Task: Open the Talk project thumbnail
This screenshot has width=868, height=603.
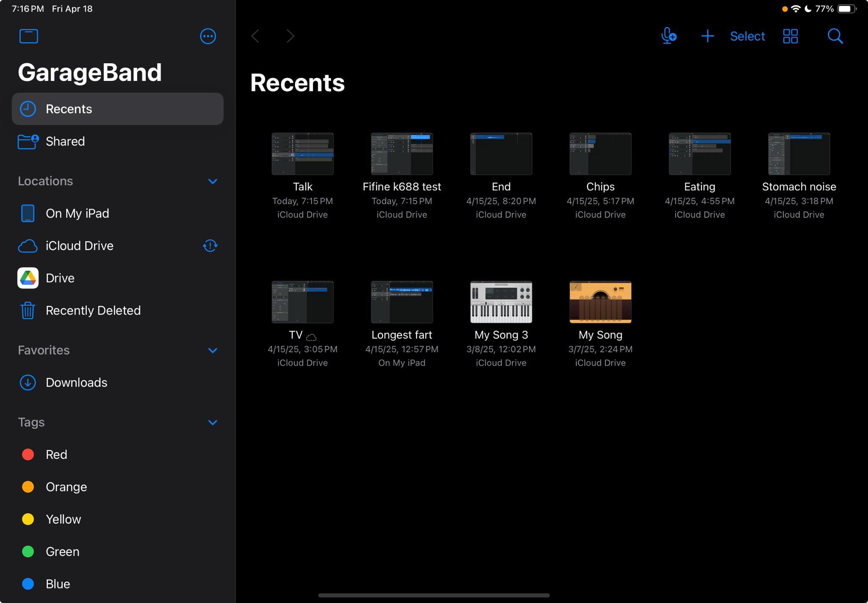Action: click(x=303, y=154)
